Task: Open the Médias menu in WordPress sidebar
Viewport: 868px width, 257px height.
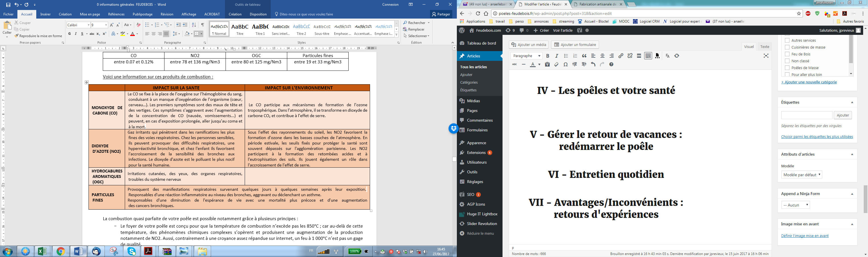Action: tap(473, 101)
